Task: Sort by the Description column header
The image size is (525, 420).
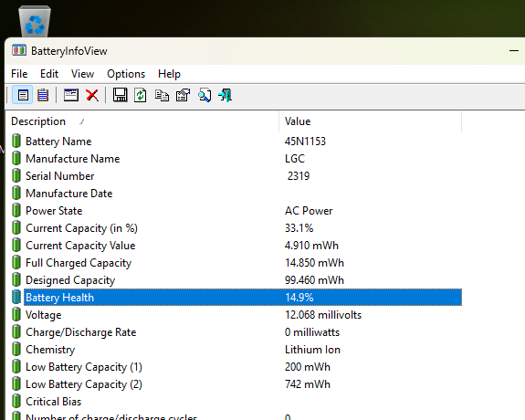Action: click(142, 121)
